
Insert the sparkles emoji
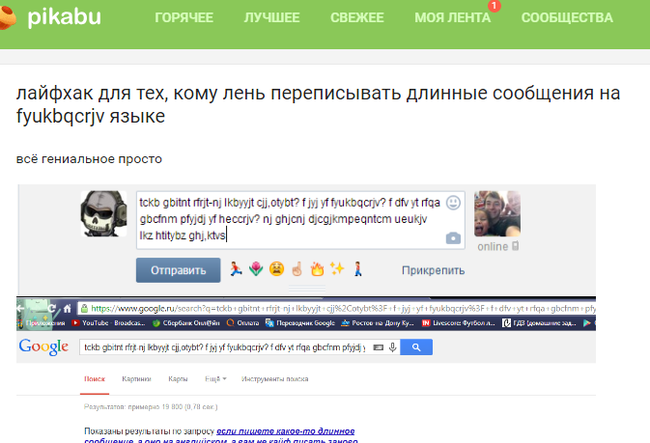tap(337, 269)
